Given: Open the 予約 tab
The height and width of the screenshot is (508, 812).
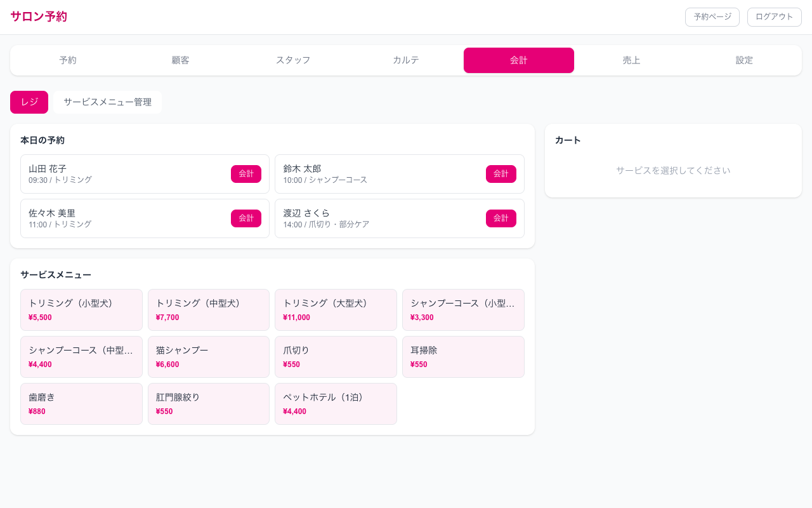Looking at the screenshot, I should [x=68, y=60].
